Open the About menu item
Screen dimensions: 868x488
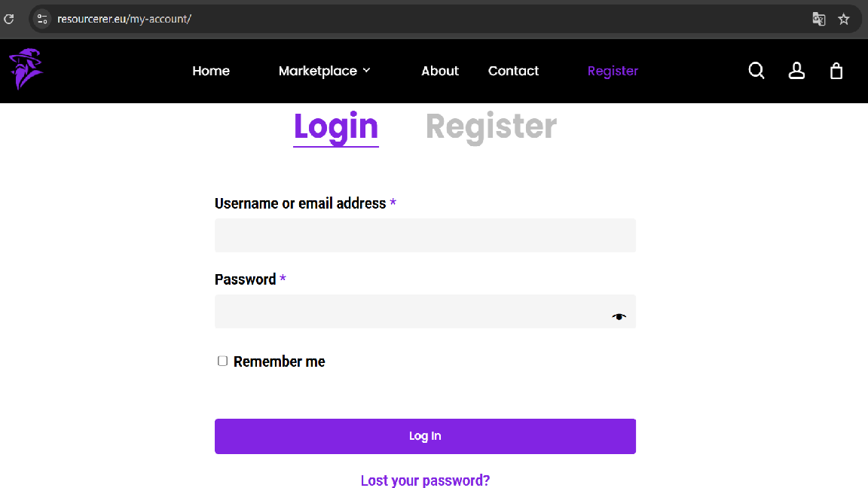click(440, 71)
